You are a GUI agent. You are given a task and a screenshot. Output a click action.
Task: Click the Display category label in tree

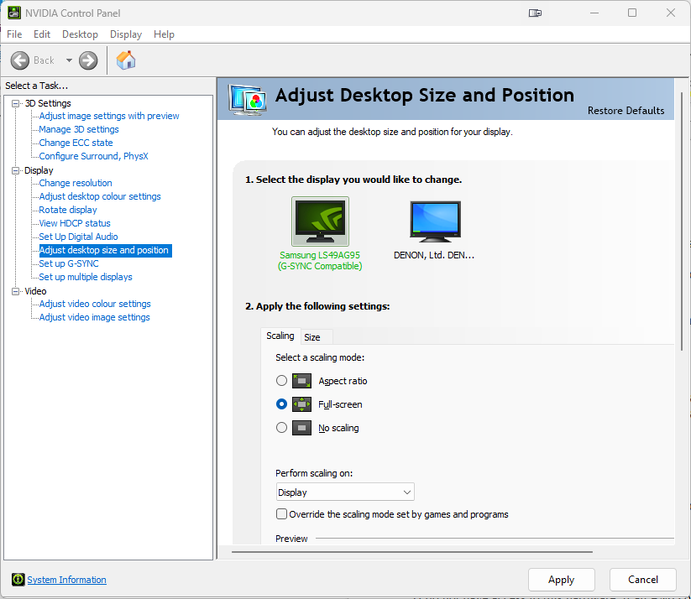click(39, 171)
